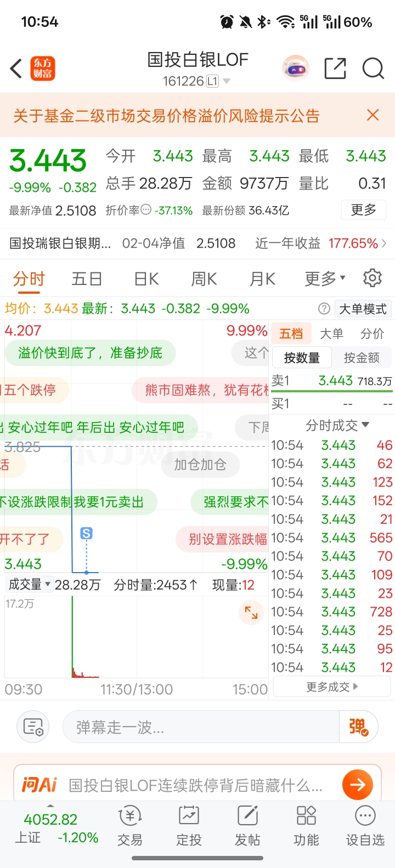Tap the phone battery 60% indicator
The width and height of the screenshot is (395, 868).
[358, 22]
